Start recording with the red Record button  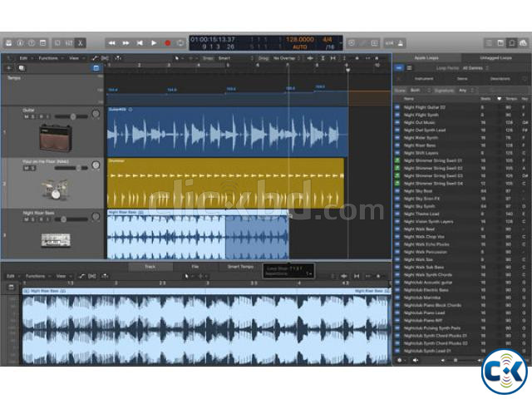pyautogui.click(x=168, y=43)
